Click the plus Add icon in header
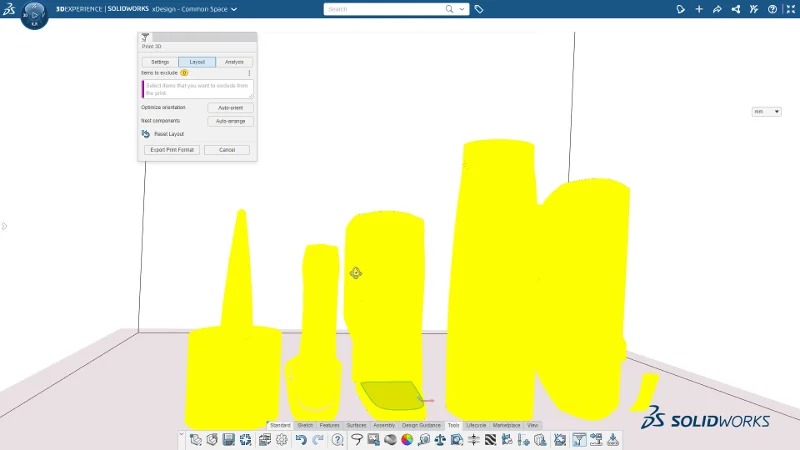Viewport: 800px width, 450px height. [x=699, y=9]
